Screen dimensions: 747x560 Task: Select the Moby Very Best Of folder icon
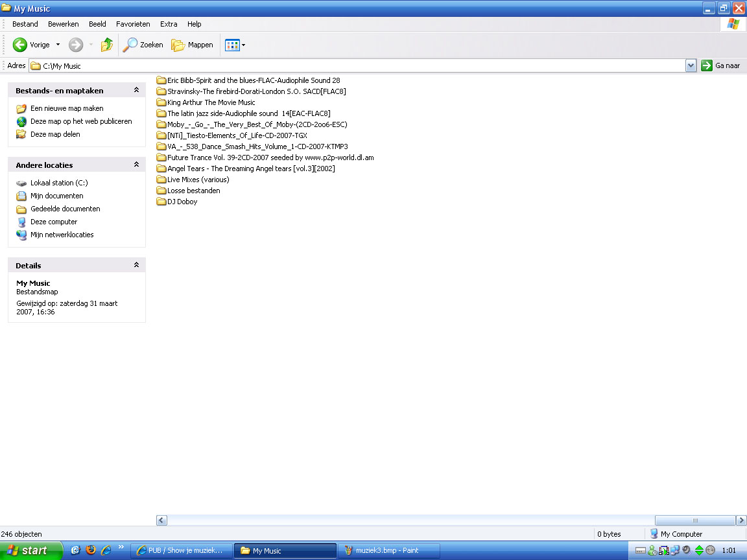(161, 124)
